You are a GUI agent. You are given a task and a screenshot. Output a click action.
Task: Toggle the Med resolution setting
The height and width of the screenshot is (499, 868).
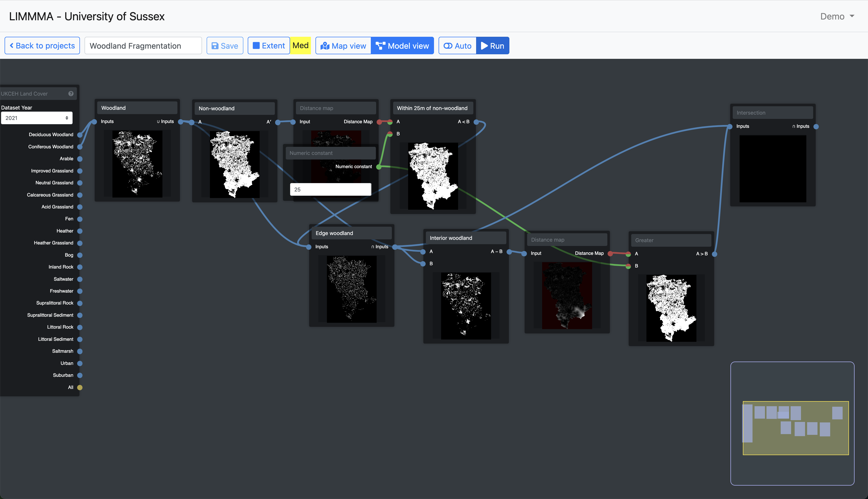[x=301, y=46]
